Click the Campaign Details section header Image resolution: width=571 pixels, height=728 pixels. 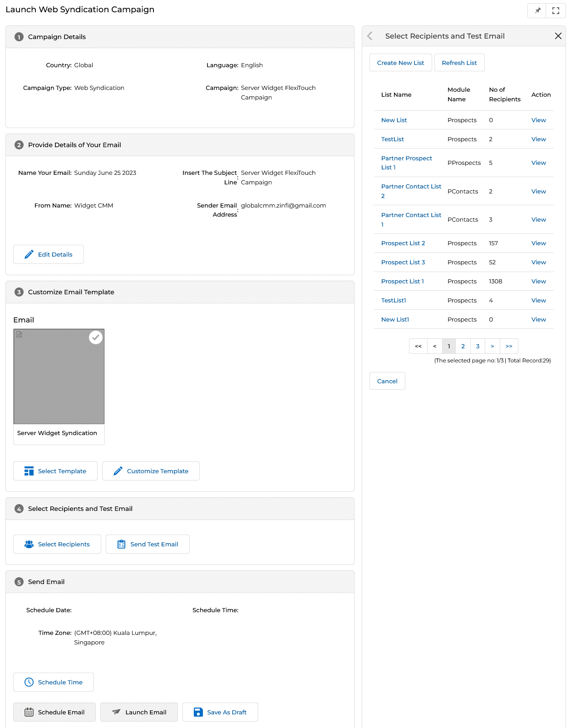(180, 37)
